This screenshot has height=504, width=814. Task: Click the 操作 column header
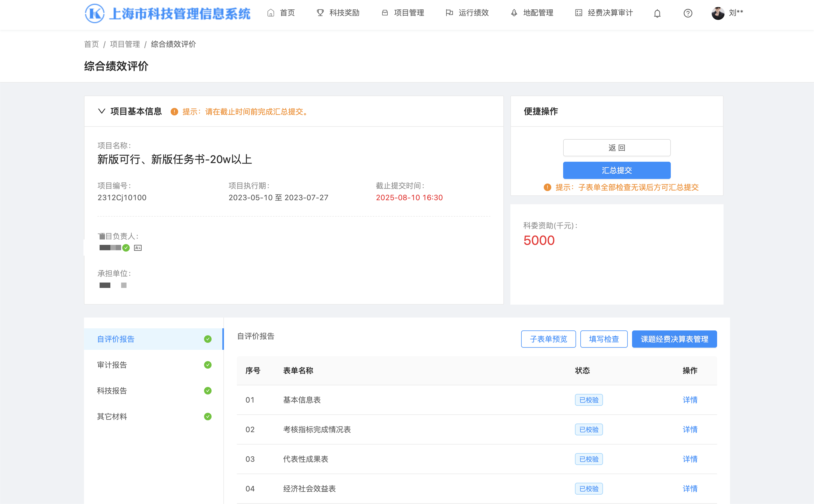click(x=690, y=371)
